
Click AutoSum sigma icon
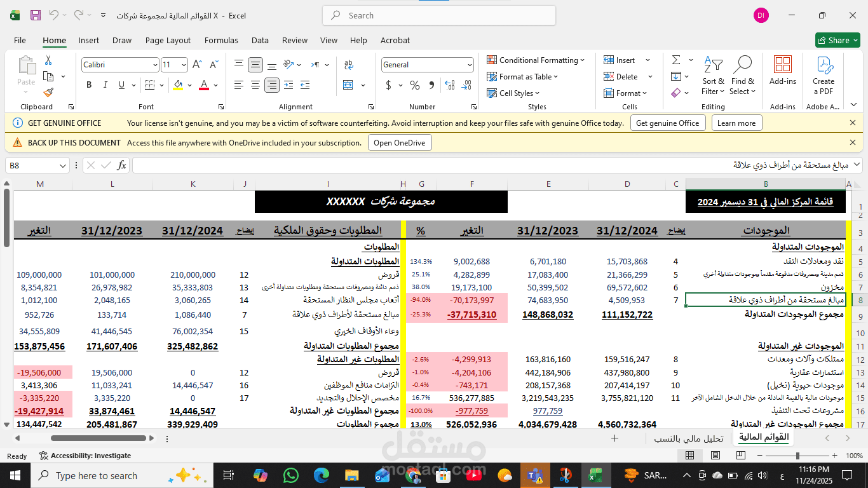(676, 60)
